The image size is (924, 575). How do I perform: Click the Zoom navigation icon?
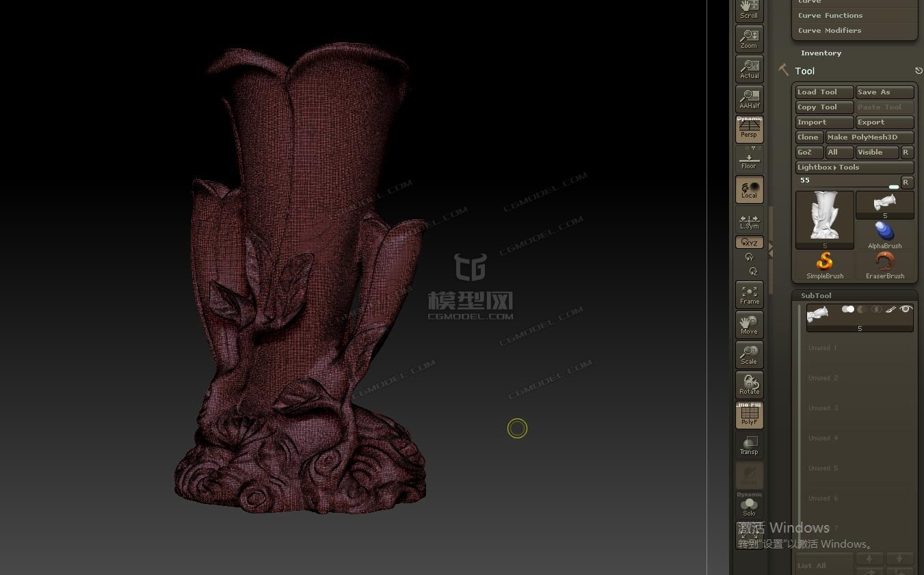point(749,39)
